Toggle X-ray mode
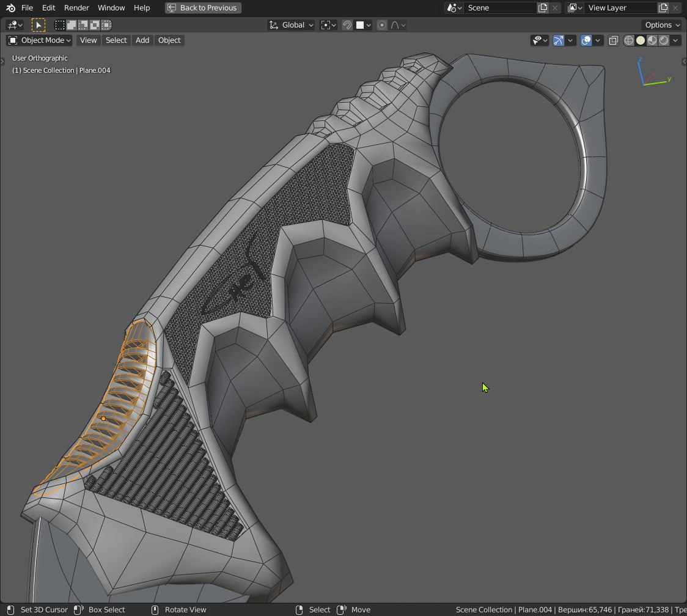The image size is (687, 616). click(614, 40)
